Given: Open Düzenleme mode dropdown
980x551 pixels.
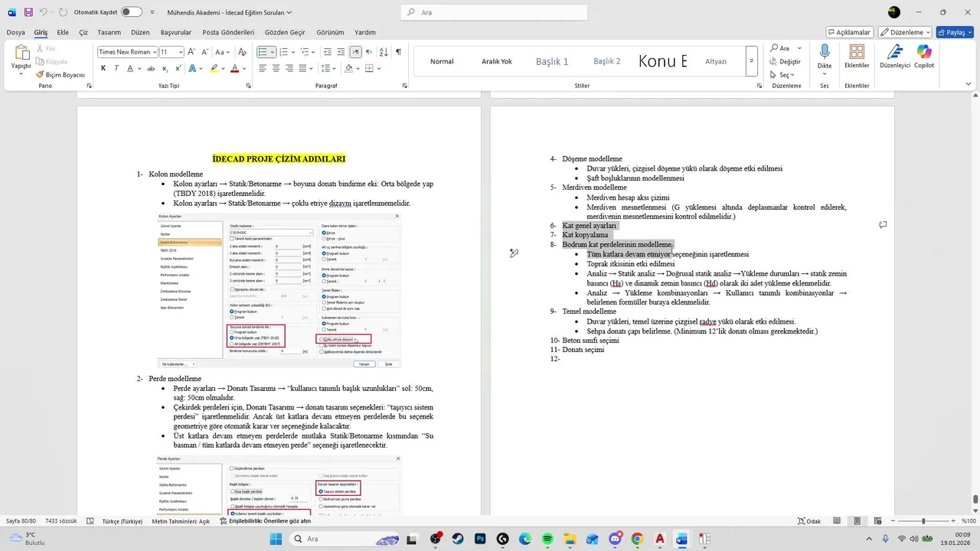Looking at the screenshot, I should click(905, 32).
